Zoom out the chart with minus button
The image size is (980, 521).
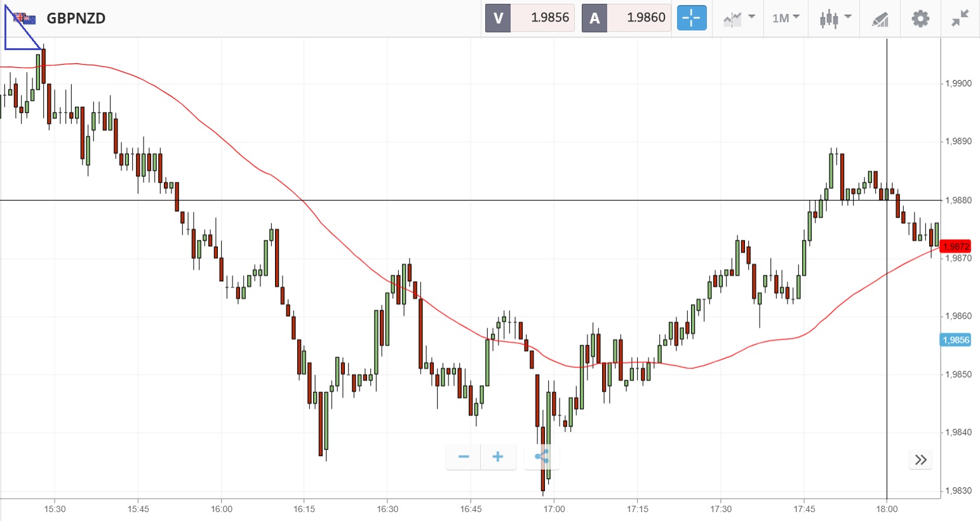pyautogui.click(x=464, y=457)
